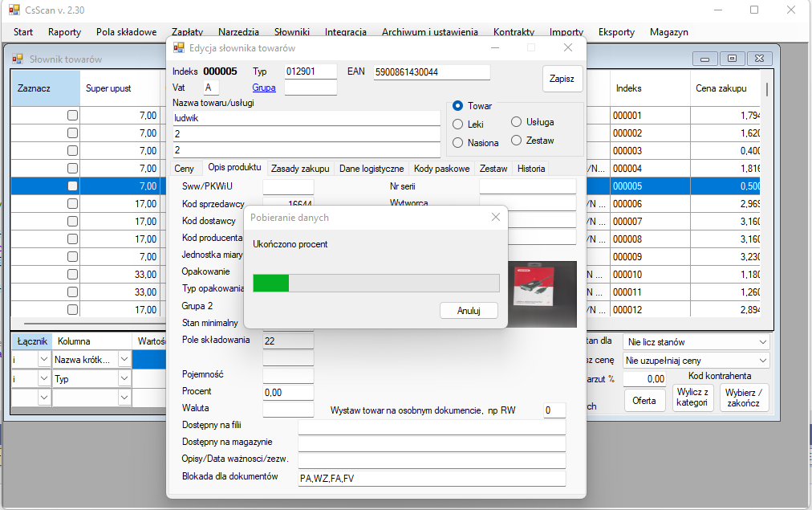Tick the Zaznacz checkbox for row 000003
Image resolution: width=812 pixels, height=510 pixels.
(72, 150)
